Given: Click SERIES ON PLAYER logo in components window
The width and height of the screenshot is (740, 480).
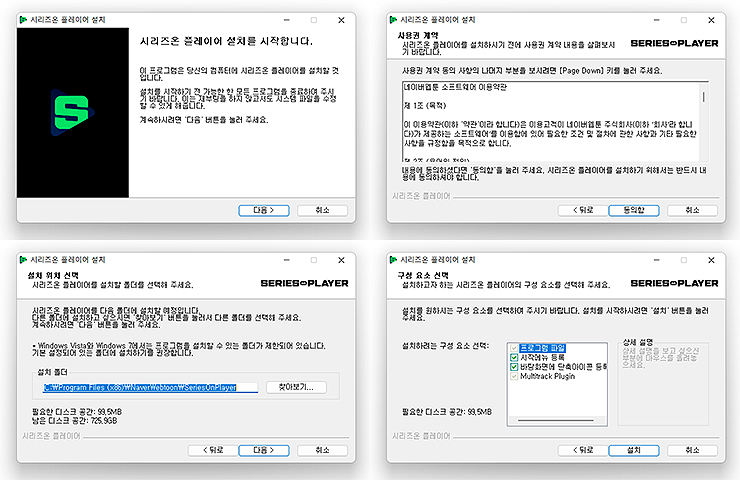Looking at the screenshot, I should click(x=674, y=283).
